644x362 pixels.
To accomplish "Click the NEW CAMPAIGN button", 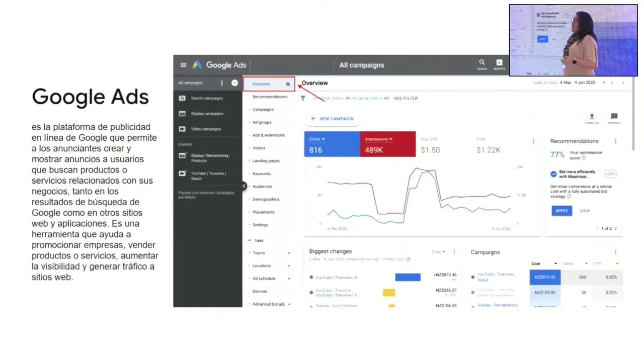I will click(x=332, y=119).
